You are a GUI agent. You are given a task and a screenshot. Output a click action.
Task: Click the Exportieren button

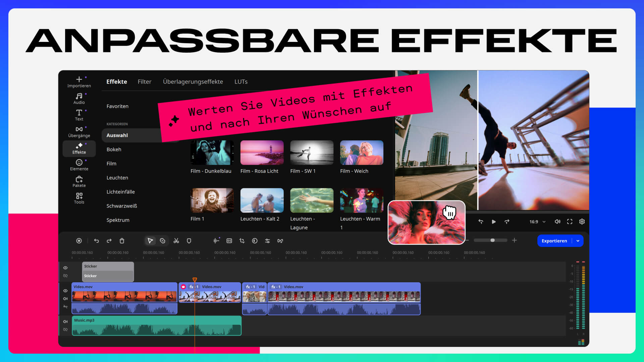coord(554,241)
